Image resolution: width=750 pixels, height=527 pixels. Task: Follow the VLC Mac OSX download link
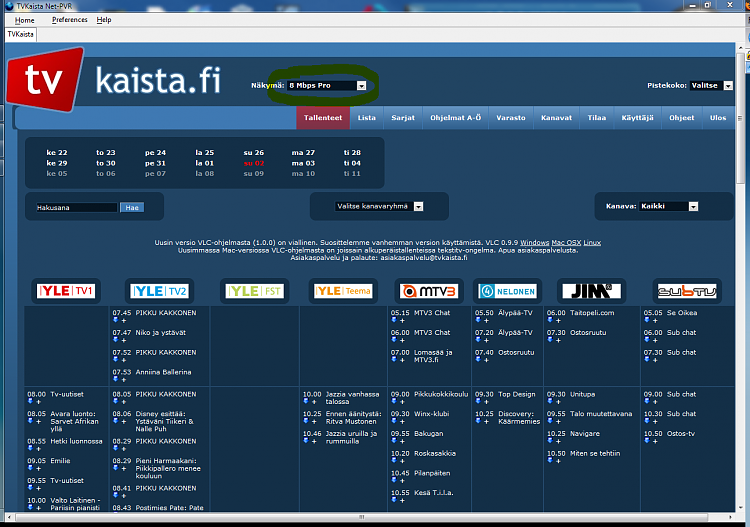pyautogui.click(x=566, y=242)
